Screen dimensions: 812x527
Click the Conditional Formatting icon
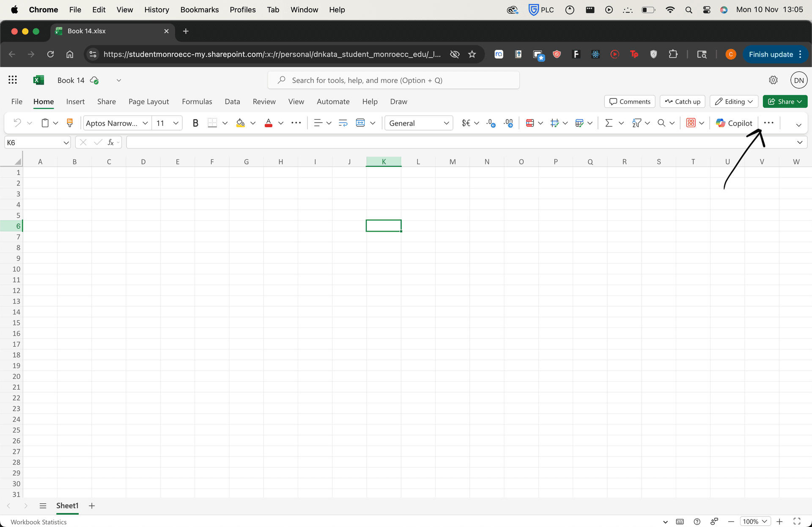pos(529,123)
